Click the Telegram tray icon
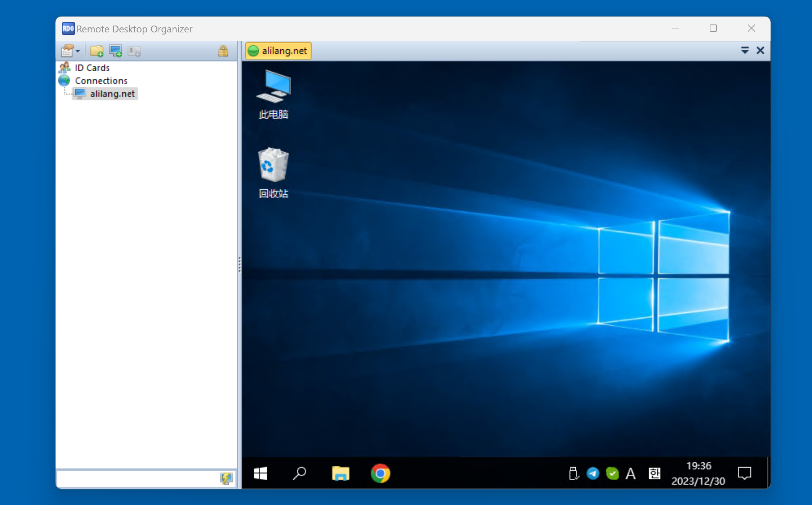 pyautogui.click(x=593, y=473)
